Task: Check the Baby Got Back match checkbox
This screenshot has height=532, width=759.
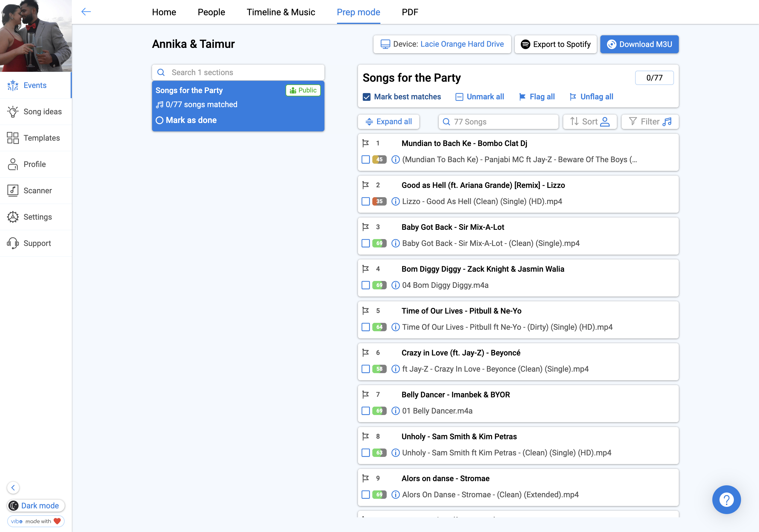Action: pos(366,243)
